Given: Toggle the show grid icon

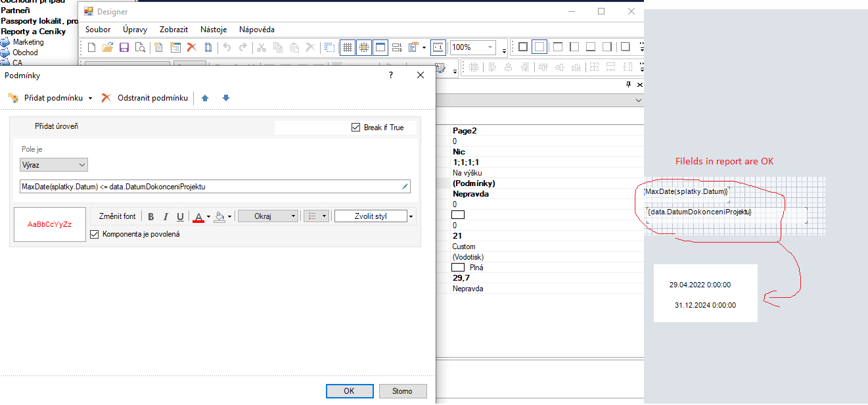Looking at the screenshot, I should 347,47.
